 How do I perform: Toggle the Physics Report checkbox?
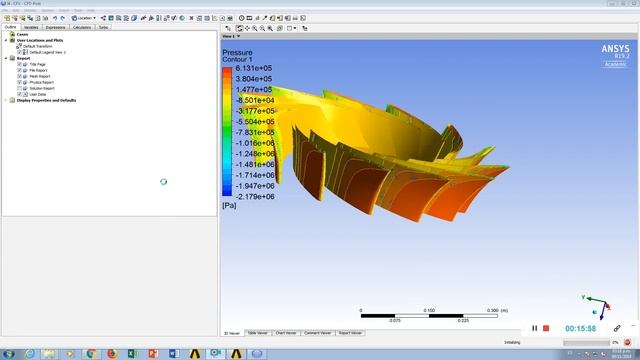(x=19, y=82)
